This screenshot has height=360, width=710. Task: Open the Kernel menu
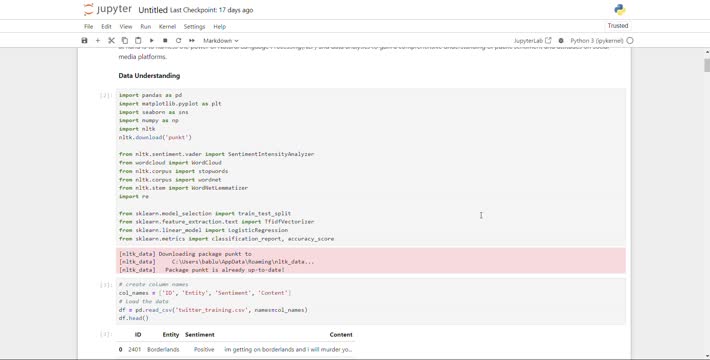(x=167, y=27)
